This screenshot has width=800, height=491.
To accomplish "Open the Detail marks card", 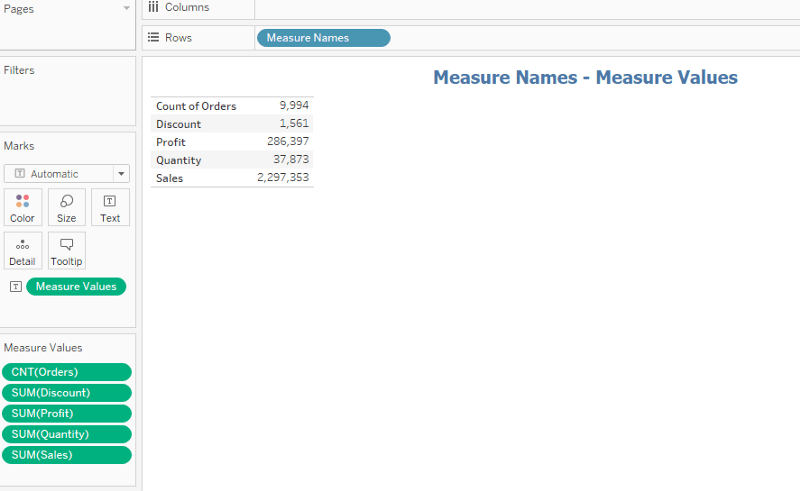I will pyautogui.click(x=22, y=250).
